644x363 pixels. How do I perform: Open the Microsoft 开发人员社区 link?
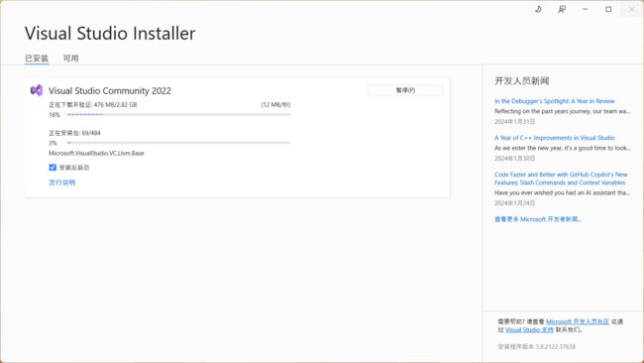coord(578,321)
